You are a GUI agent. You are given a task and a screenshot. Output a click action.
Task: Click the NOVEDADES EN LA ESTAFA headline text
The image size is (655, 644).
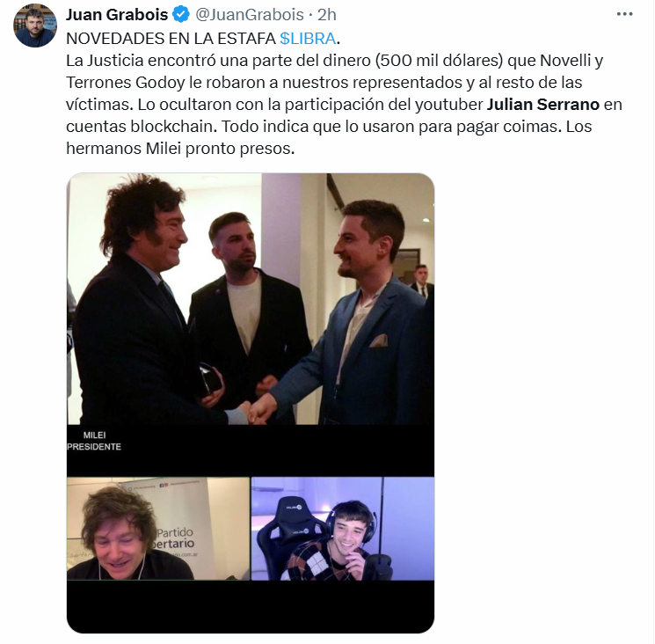pyautogui.click(x=171, y=39)
